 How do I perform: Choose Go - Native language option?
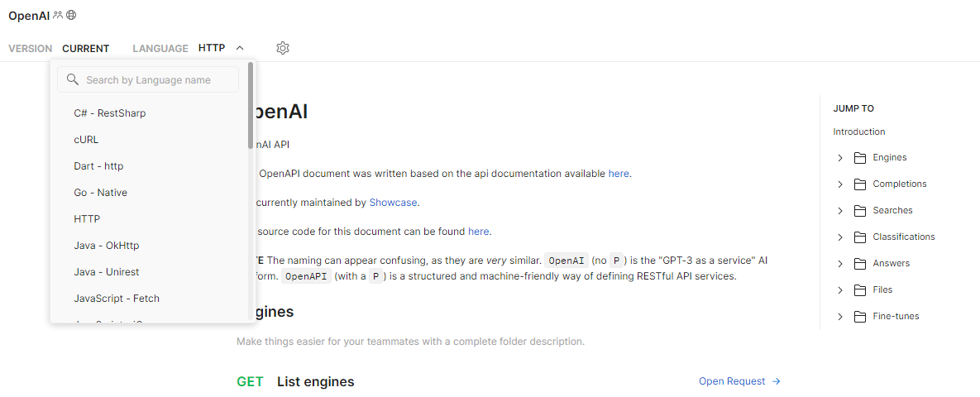(100, 193)
